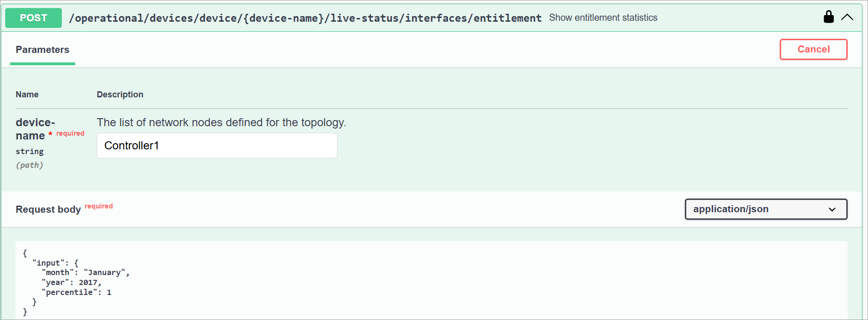Click the entitlement endpoint path
The width and height of the screenshot is (868, 320).
coord(305,17)
